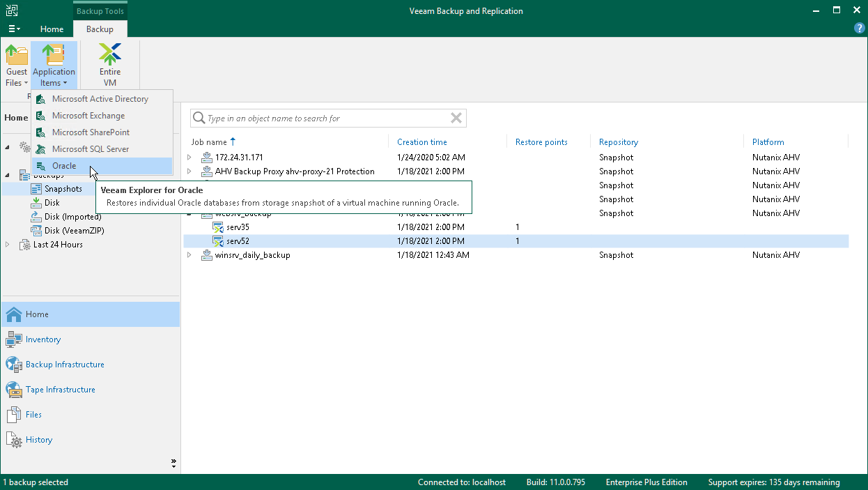Select the serv35 VM row
868x490 pixels.
(x=516, y=227)
